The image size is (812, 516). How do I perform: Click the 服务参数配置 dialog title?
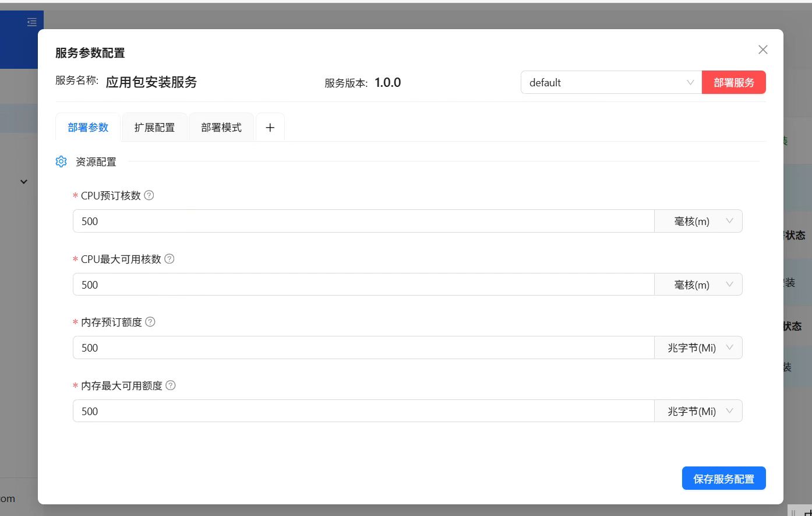(x=90, y=53)
